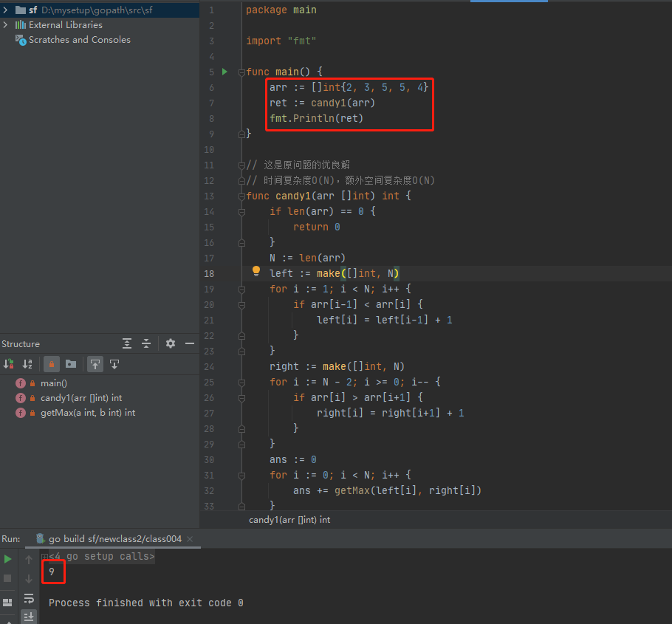The width and height of the screenshot is (672, 624).
Task: Click the Go gopher icon on the run tab
Action: (x=41, y=539)
